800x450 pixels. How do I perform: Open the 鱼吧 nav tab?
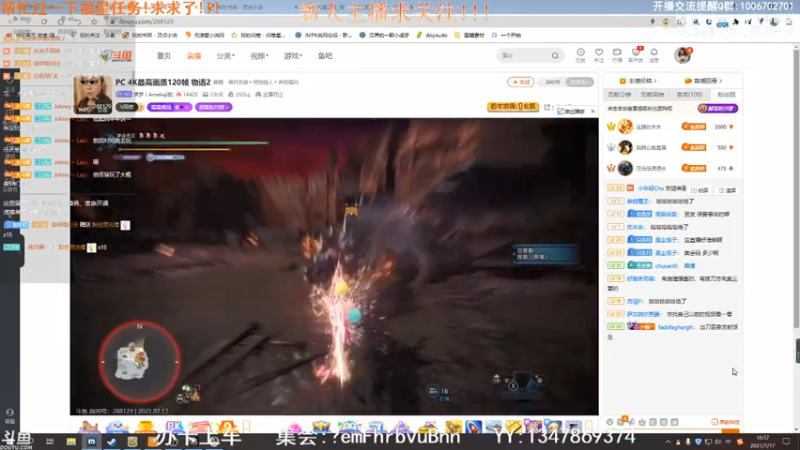pos(325,56)
